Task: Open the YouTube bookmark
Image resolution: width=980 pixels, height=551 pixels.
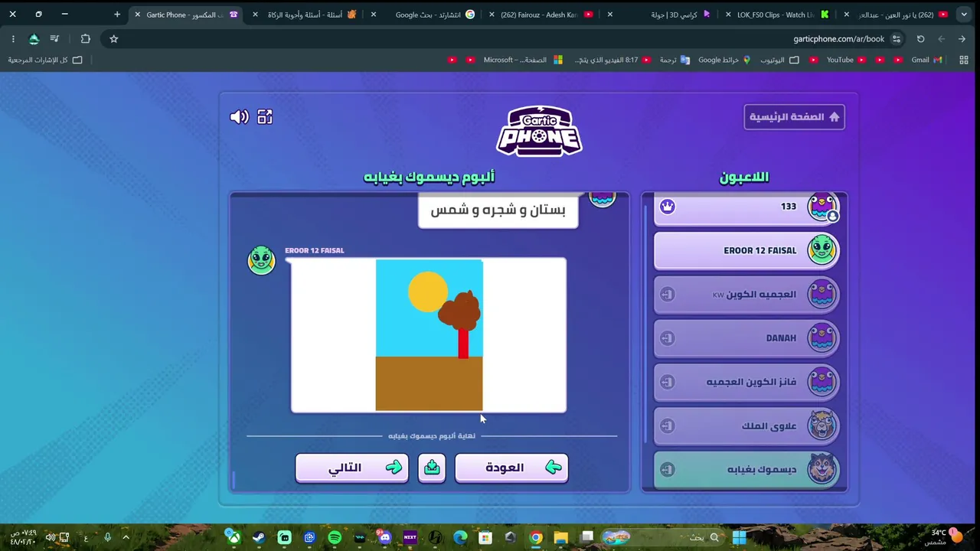Action: [x=846, y=60]
